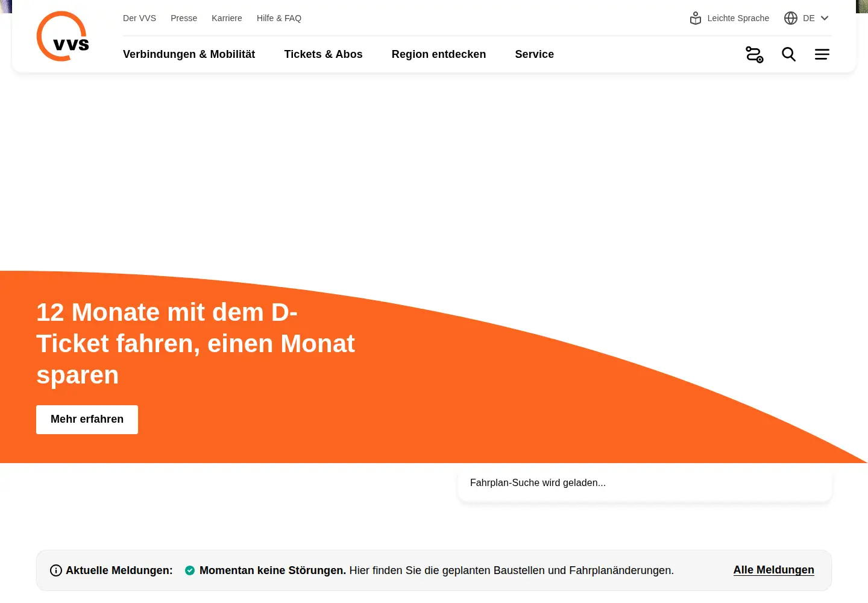Click 'Momentan keine Störungen.' text
Image resolution: width=868 pixels, height=603 pixels.
coord(272,570)
